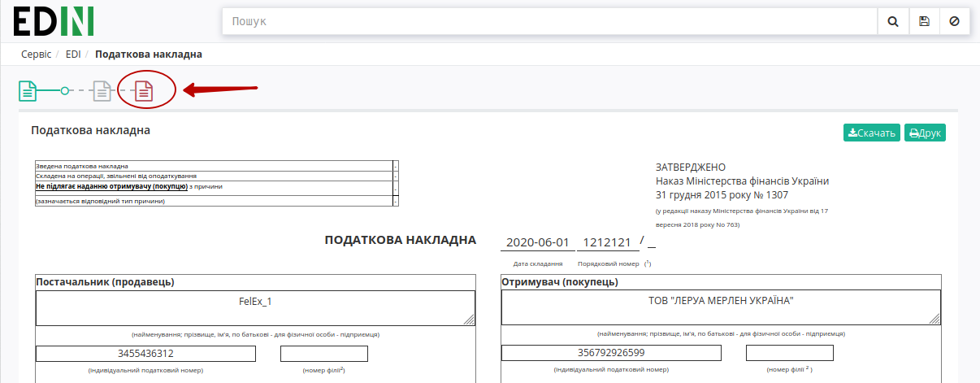Click the seller name field FelEx_1
This screenshot has width=980, height=383.
coord(255,308)
